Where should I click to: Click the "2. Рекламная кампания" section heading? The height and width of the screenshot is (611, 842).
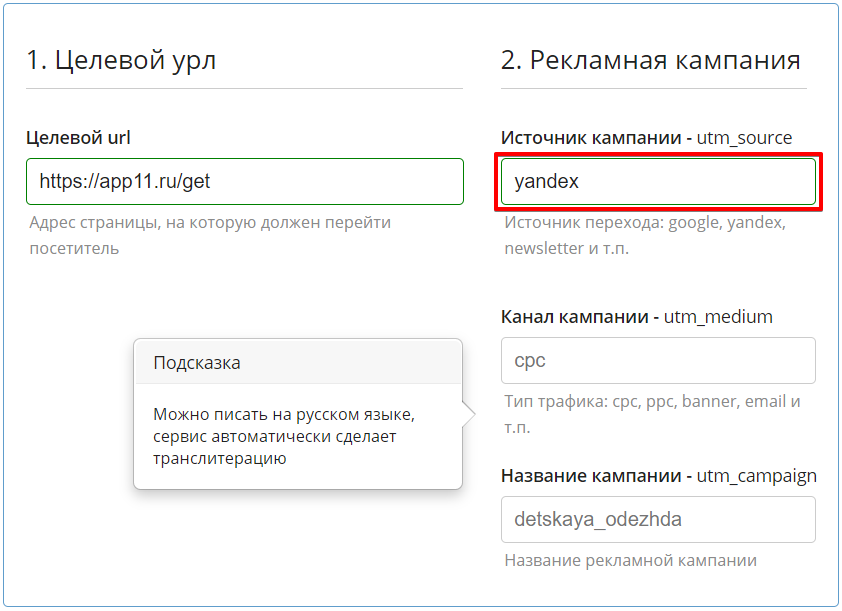click(x=650, y=60)
